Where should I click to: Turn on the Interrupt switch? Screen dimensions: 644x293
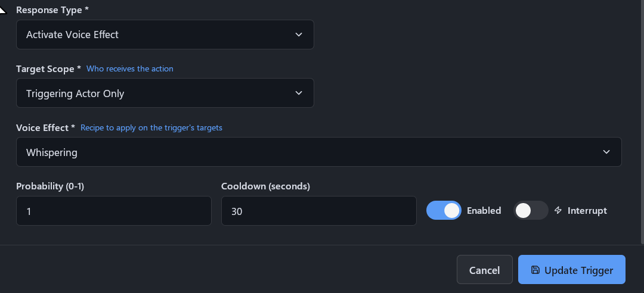click(x=531, y=210)
